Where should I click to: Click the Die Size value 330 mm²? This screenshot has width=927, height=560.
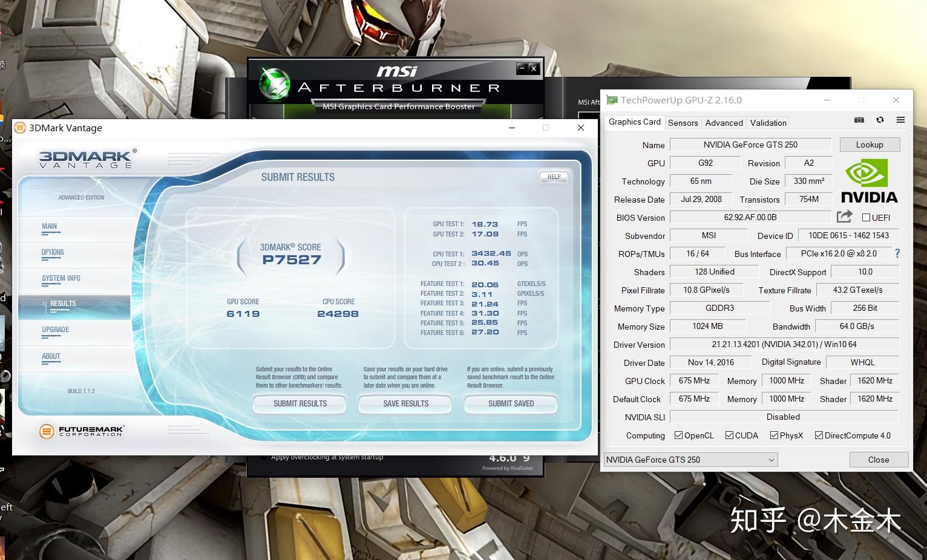tap(809, 181)
